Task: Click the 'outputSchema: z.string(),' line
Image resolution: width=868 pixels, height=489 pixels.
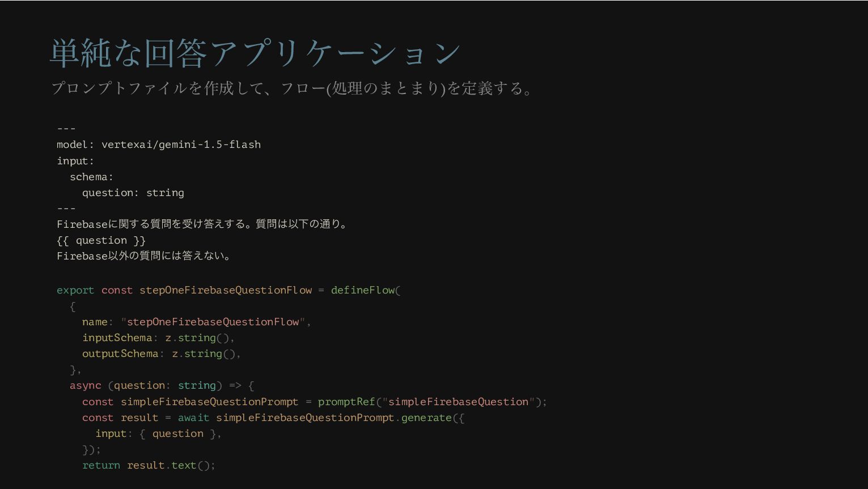Action: coord(162,354)
